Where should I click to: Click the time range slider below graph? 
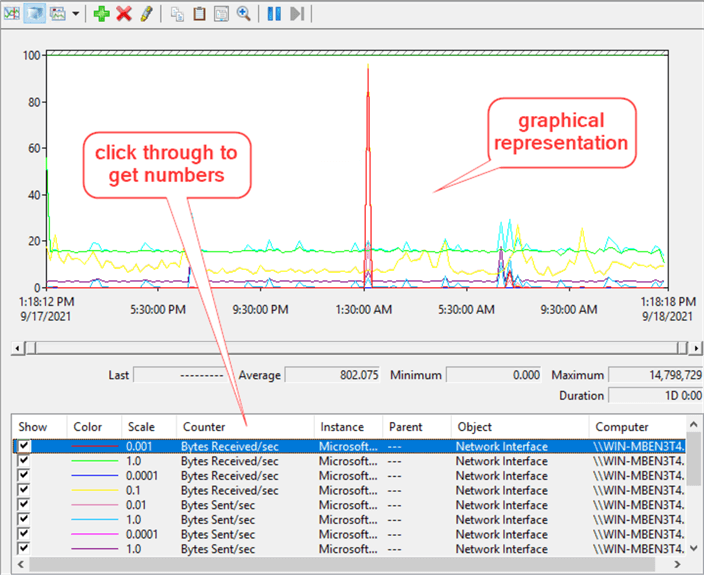click(350, 348)
